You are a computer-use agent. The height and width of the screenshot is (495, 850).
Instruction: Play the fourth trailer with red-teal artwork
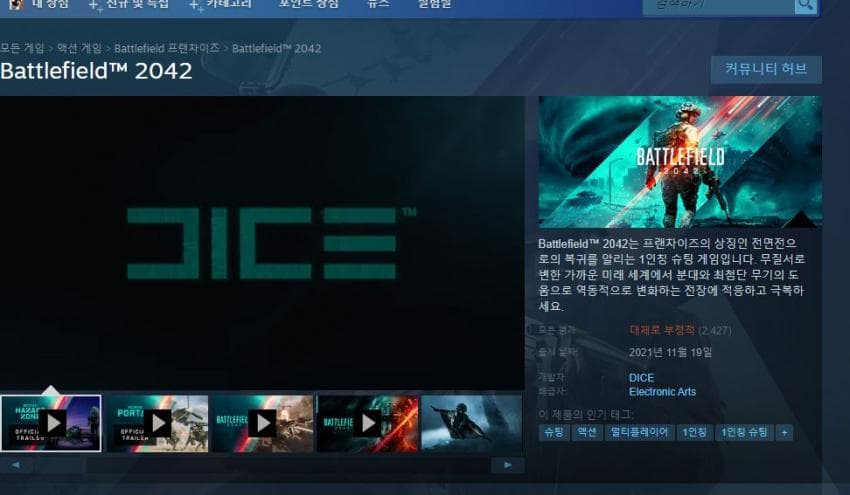[368, 423]
